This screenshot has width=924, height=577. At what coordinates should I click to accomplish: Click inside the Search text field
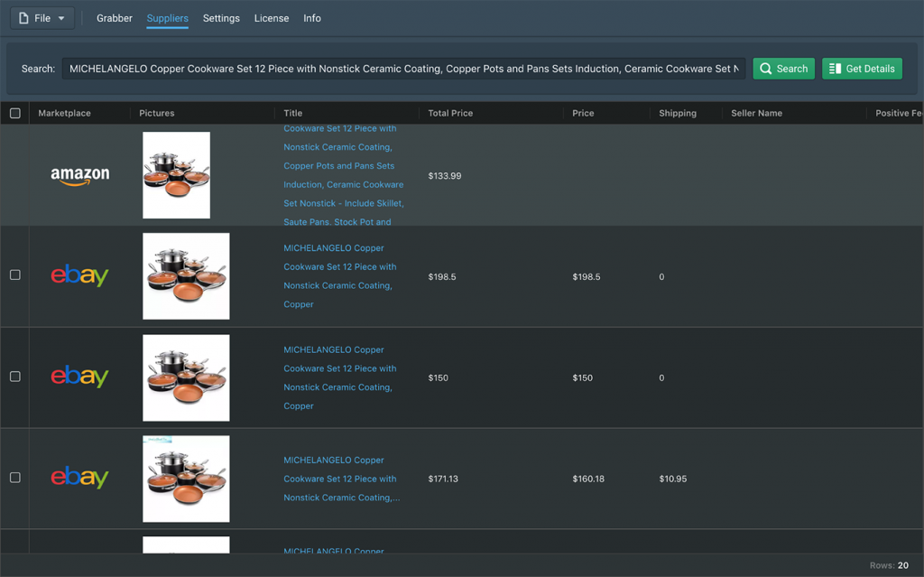[403, 69]
